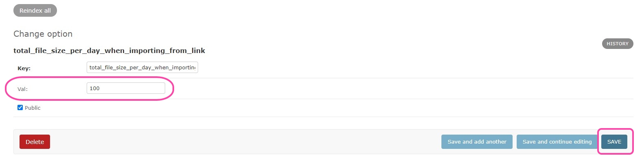The image size is (644, 155).
Task: Uncheck the Public checkbox
Action: click(20, 108)
